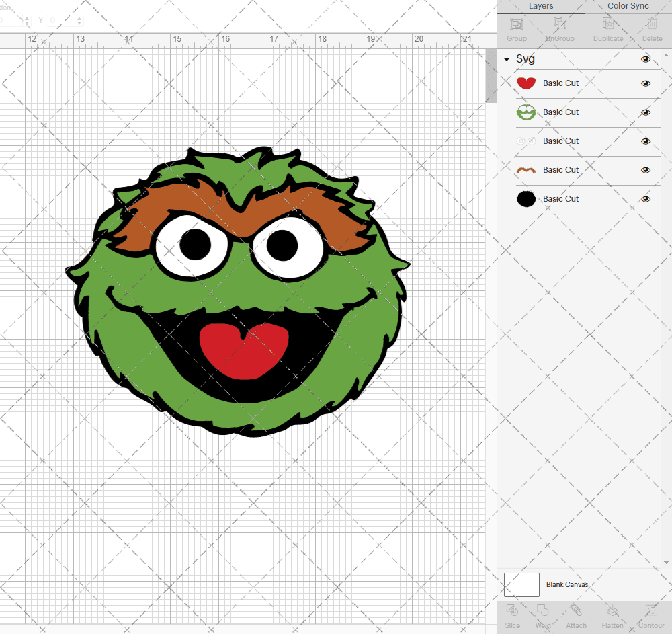Hide the red heart Basic Cut layer
The image size is (672, 634).
click(x=646, y=83)
